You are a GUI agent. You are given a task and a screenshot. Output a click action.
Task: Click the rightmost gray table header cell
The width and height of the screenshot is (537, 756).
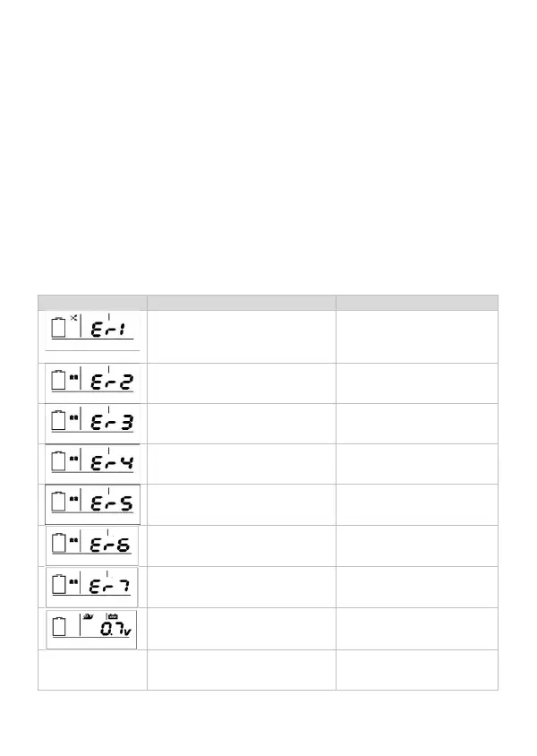[x=416, y=302]
